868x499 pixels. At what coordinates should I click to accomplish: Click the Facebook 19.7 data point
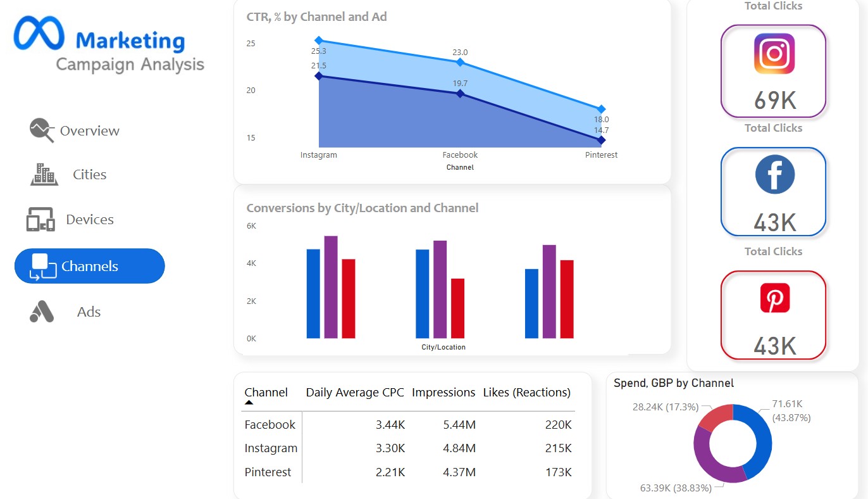point(460,94)
